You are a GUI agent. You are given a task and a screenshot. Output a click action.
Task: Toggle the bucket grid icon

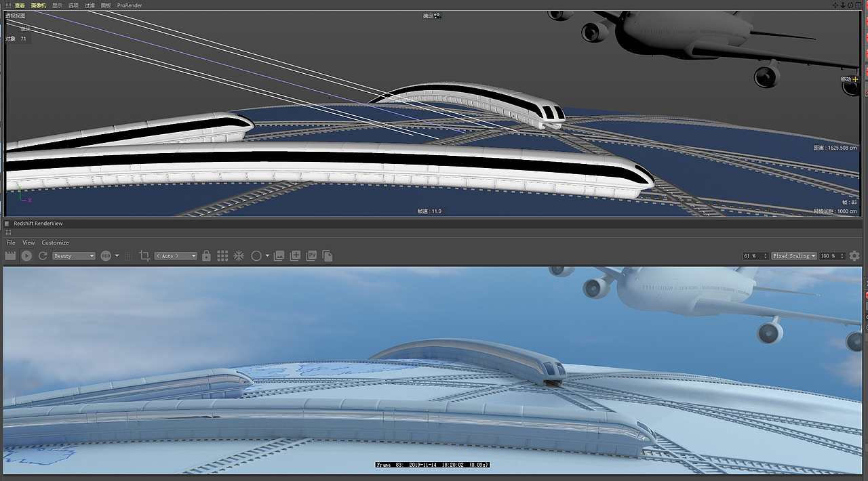tap(222, 256)
